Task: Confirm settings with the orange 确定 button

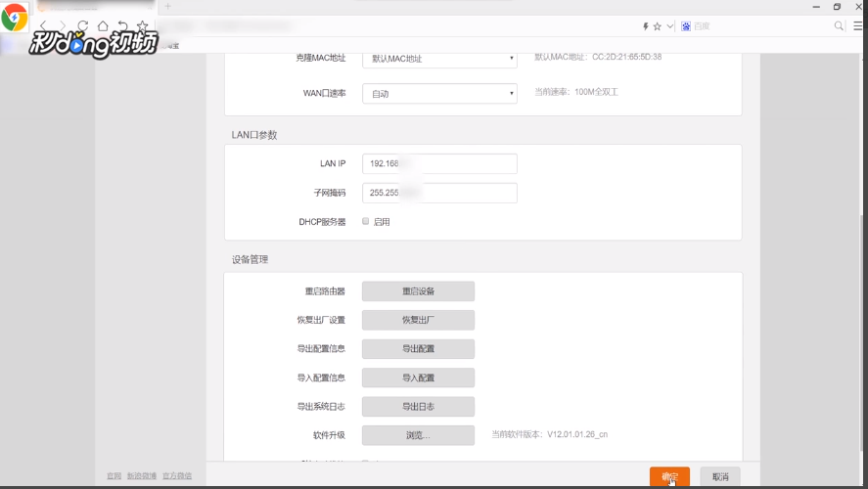Action: (669, 476)
